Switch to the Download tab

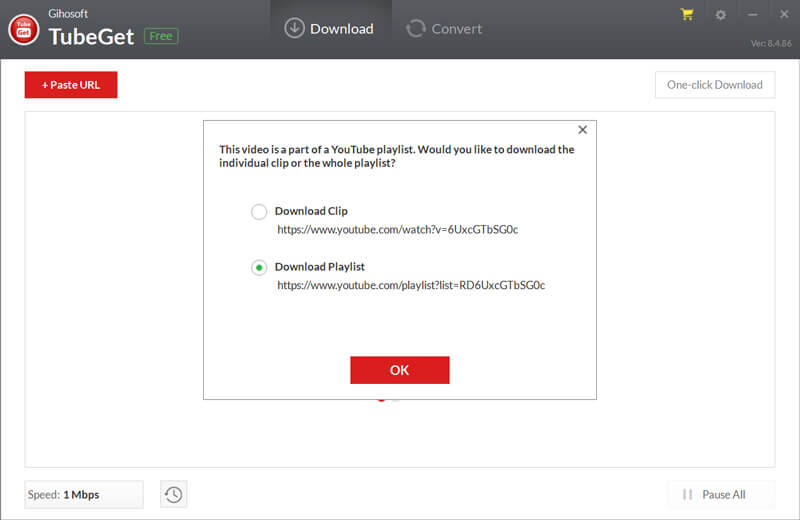pyautogui.click(x=329, y=29)
